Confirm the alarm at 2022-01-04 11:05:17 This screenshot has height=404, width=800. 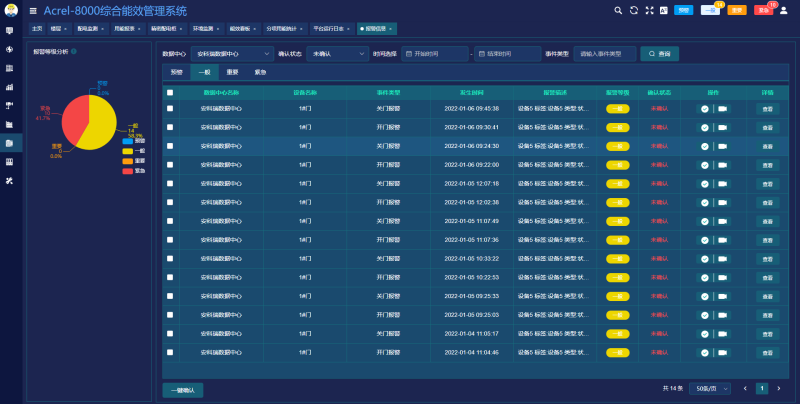click(705, 334)
